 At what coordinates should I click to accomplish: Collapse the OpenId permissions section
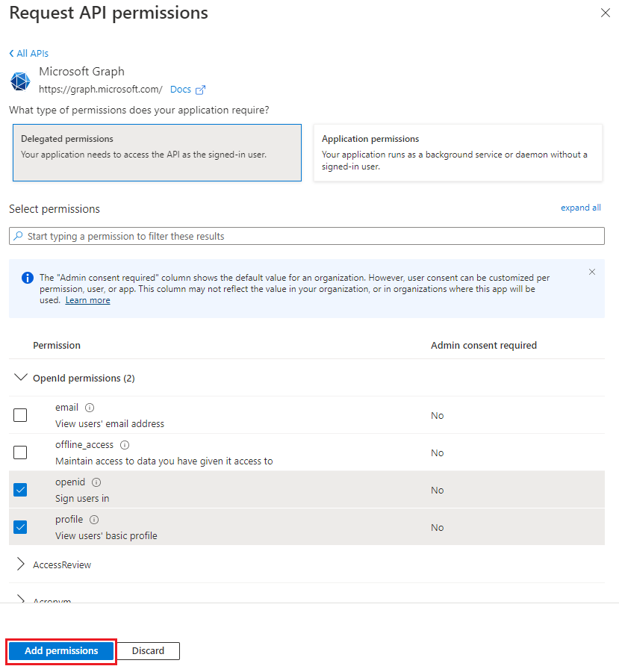[21, 377]
